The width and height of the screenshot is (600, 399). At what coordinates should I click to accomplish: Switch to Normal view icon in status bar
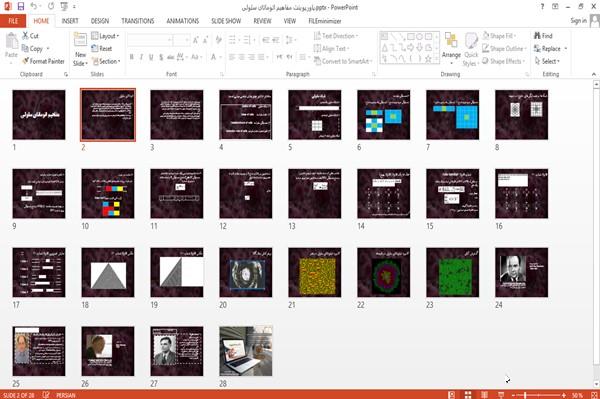pos(452,395)
